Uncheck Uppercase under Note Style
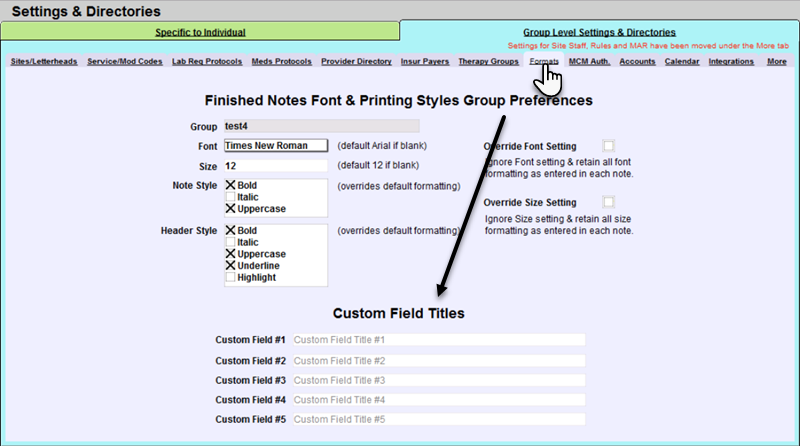Screen dimensions: 800x447 [231, 209]
